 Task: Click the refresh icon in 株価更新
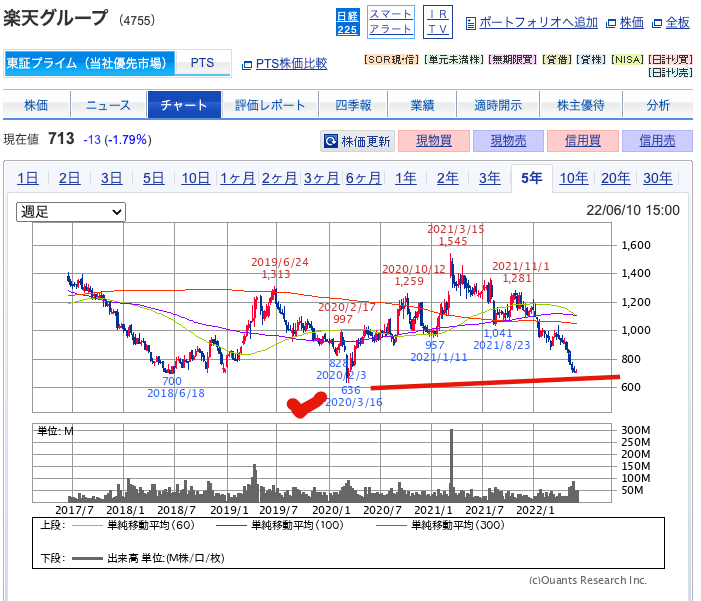point(331,141)
